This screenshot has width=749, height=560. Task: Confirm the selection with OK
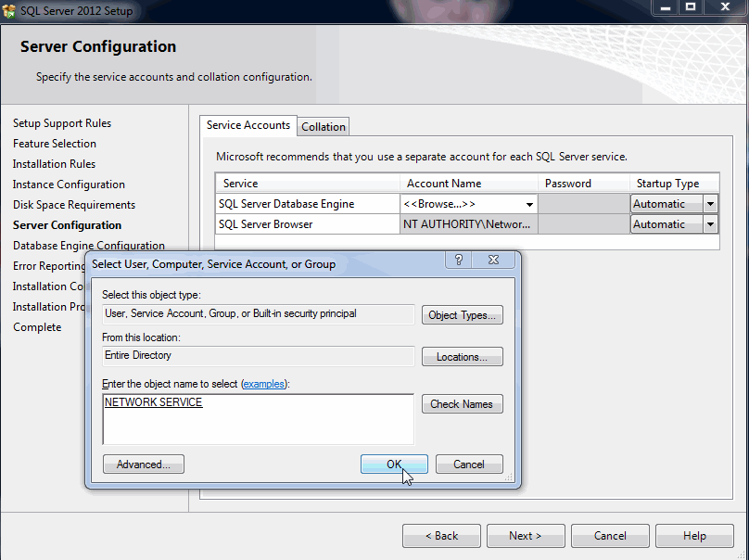click(x=394, y=465)
